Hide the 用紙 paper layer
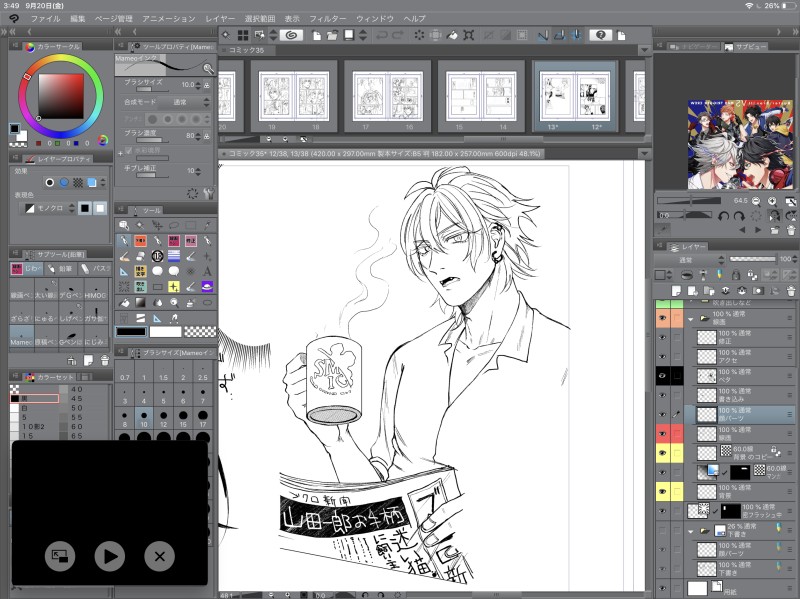 (662, 588)
